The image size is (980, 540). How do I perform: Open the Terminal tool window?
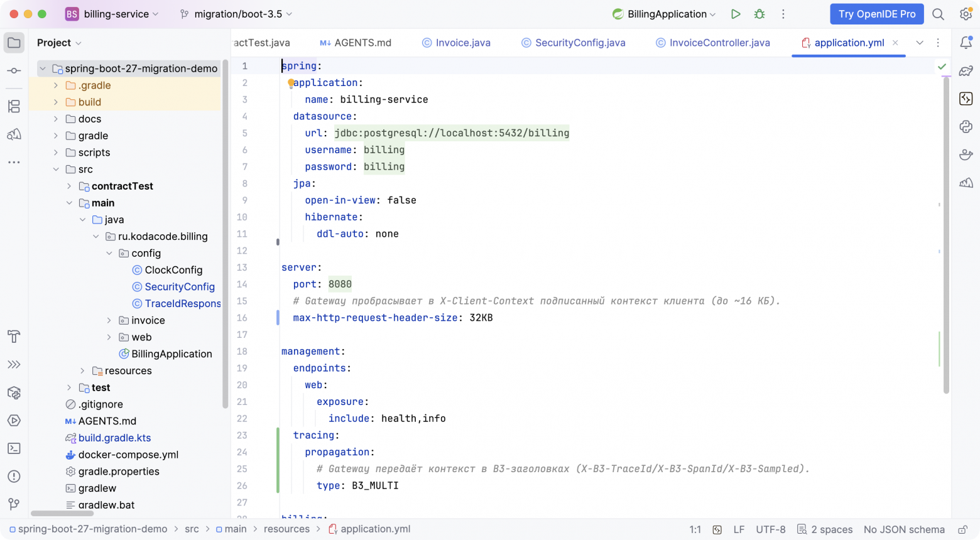(x=14, y=448)
